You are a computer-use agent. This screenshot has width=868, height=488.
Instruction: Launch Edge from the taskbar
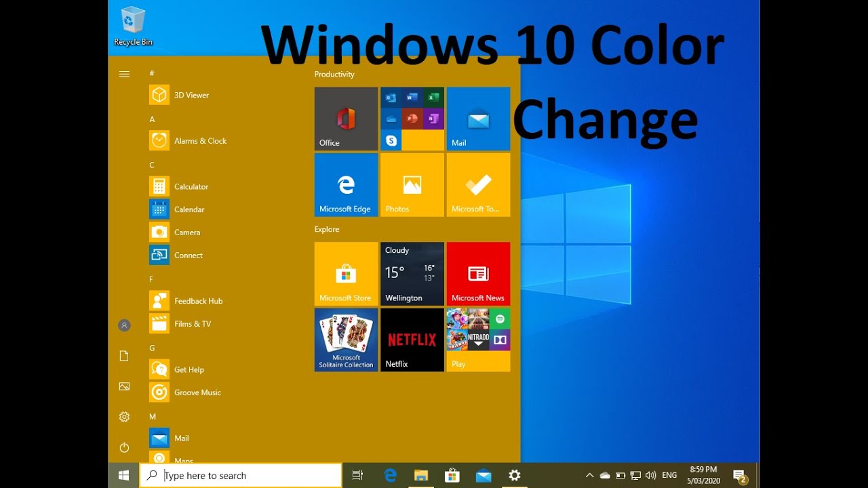[x=391, y=476]
